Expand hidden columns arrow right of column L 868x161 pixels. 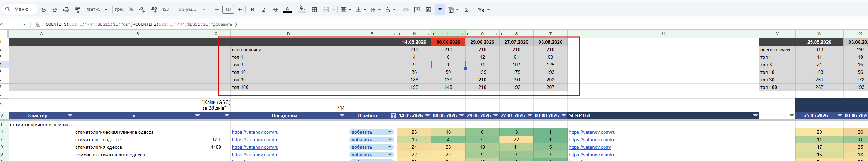[x=463, y=34]
